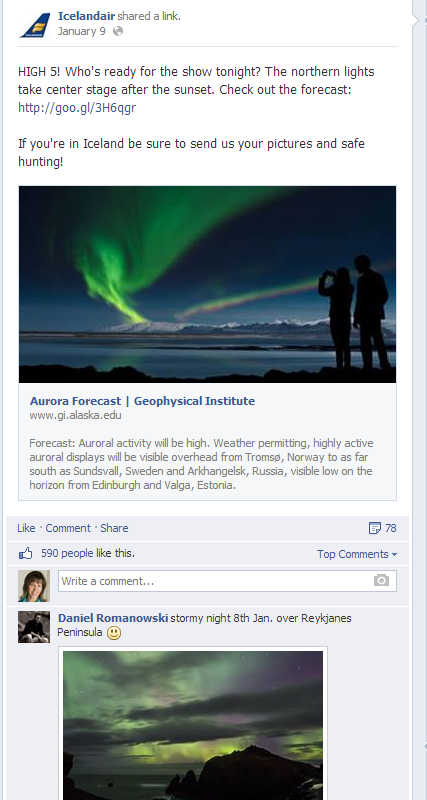The image size is (427, 800).
Task: Share the Icelandair aurora post
Action: (114, 528)
